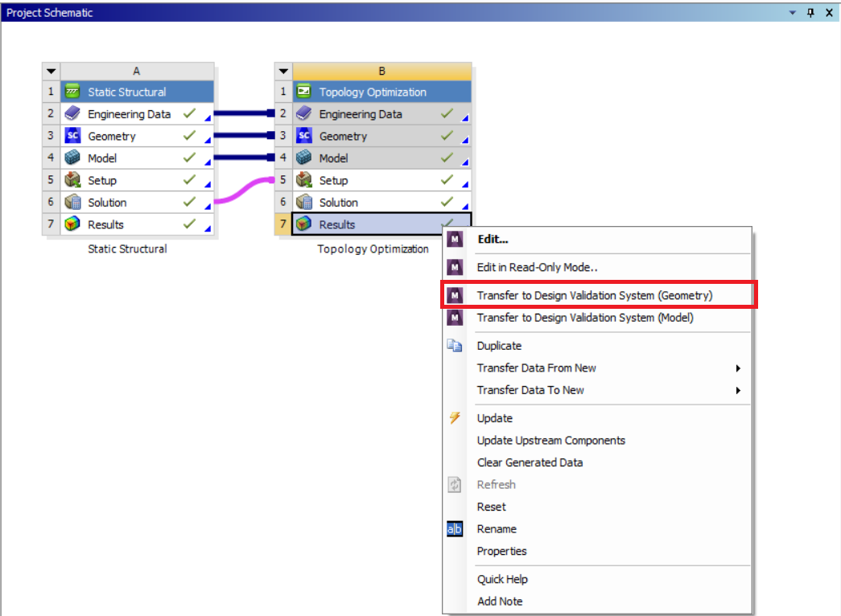
Task: Pin the Project Schematic panel
Action: (x=810, y=12)
